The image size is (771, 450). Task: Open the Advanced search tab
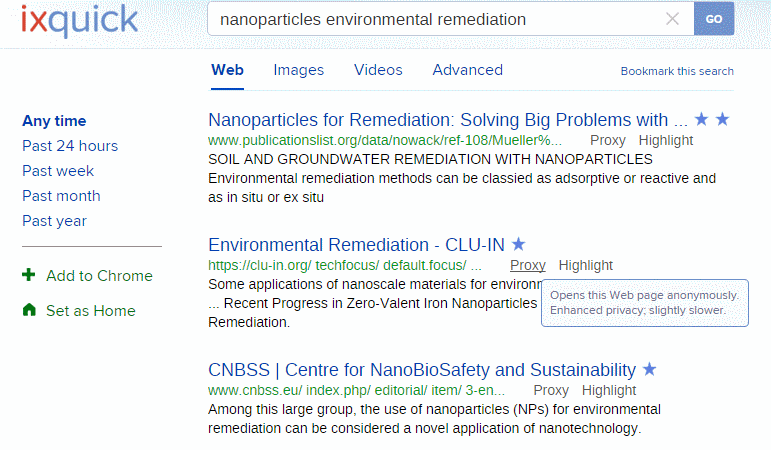click(468, 70)
